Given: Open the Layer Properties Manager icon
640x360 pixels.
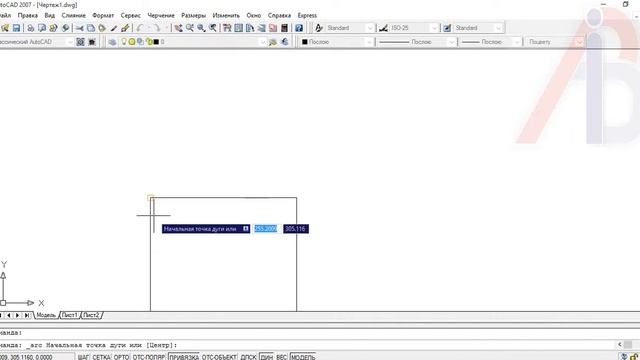Looking at the screenshot, I should pyautogui.click(x=112, y=42).
